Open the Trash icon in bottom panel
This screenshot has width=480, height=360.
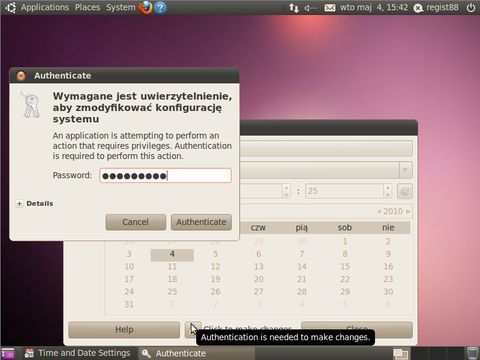(472, 353)
